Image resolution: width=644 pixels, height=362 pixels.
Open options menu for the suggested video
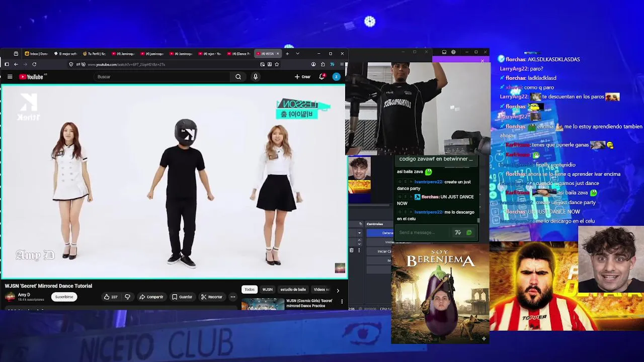[342, 302]
